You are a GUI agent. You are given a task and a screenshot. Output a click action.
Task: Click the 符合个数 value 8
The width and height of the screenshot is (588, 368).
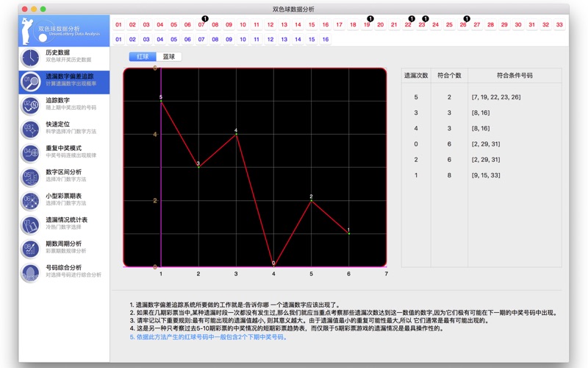tap(449, 175)
